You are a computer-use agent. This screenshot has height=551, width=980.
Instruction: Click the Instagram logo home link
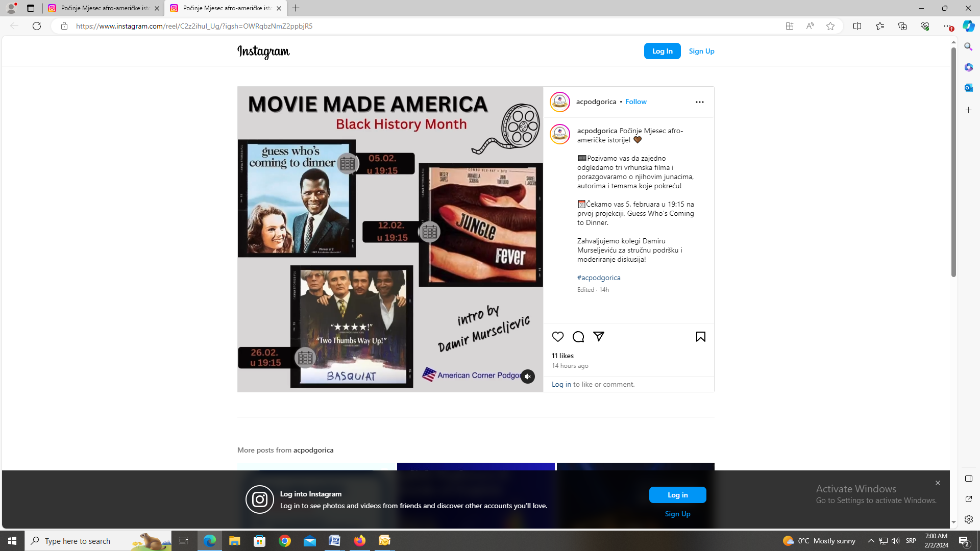coord(263,52)
